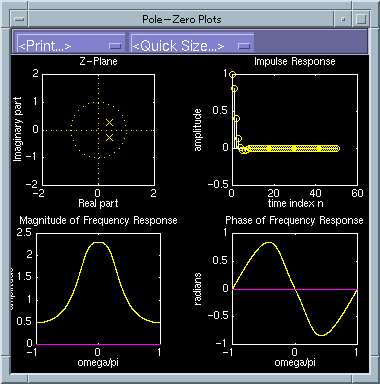Click the positive peak of the phase curve
The height and width of the screenshot is (384, 380).
point(269,243)
